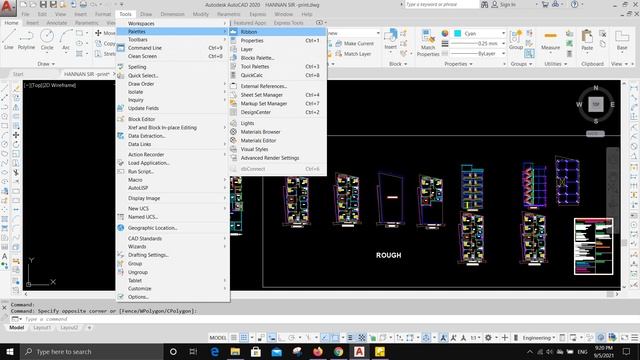This screenshot has height=360, width=640.
Task: Select Ribbon in the Palettes submenu
Action: 278,31
